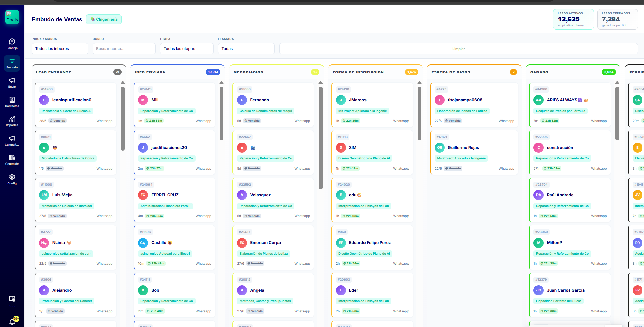Screen dimensions: 644x327
Task: Click the 22h 35m timer on JMarcos' card
Action: 351,121
